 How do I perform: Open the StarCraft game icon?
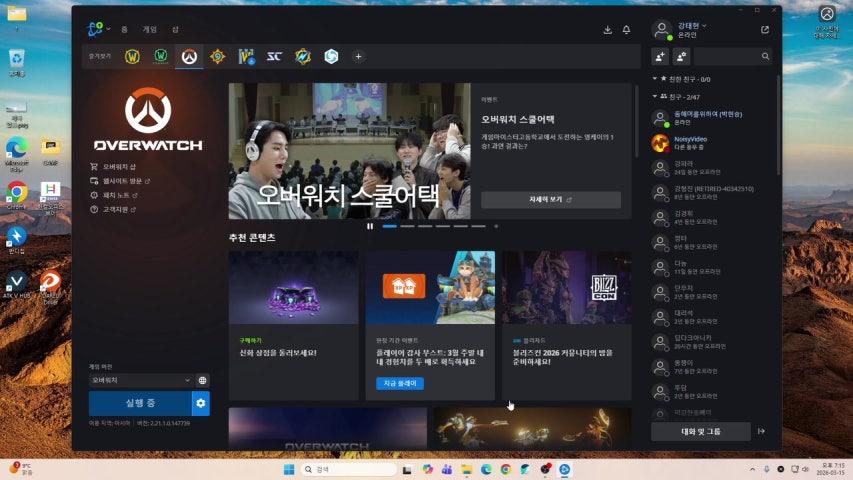(274, 56)
